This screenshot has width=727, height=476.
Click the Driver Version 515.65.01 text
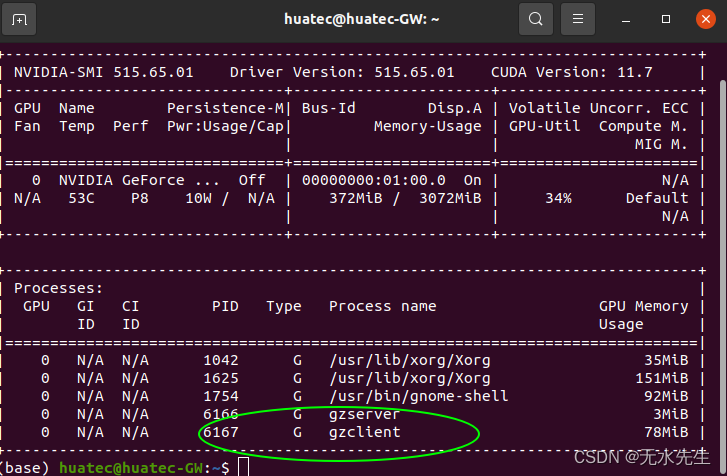tap(342, 72)
